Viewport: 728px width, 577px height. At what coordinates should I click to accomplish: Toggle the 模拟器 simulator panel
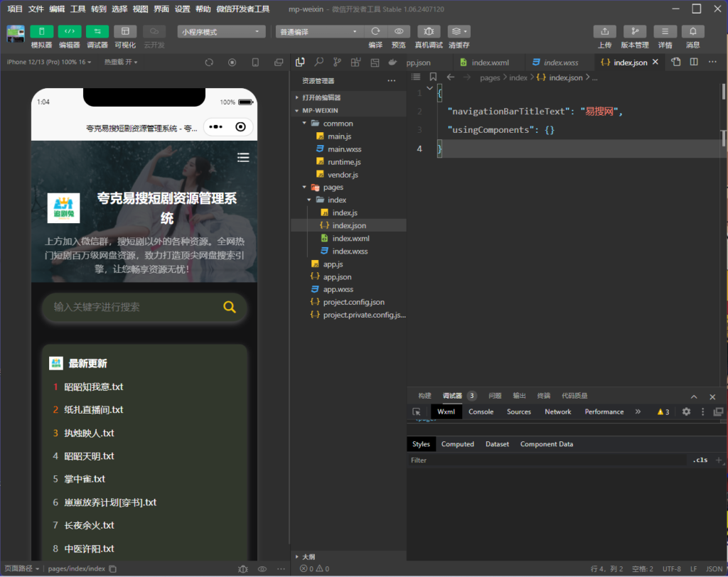[42, 31]
